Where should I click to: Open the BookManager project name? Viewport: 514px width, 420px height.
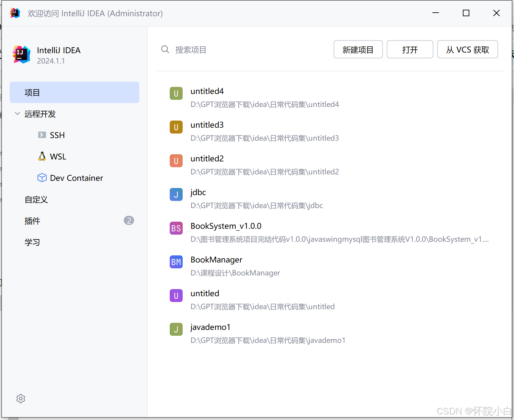(216, 260)
